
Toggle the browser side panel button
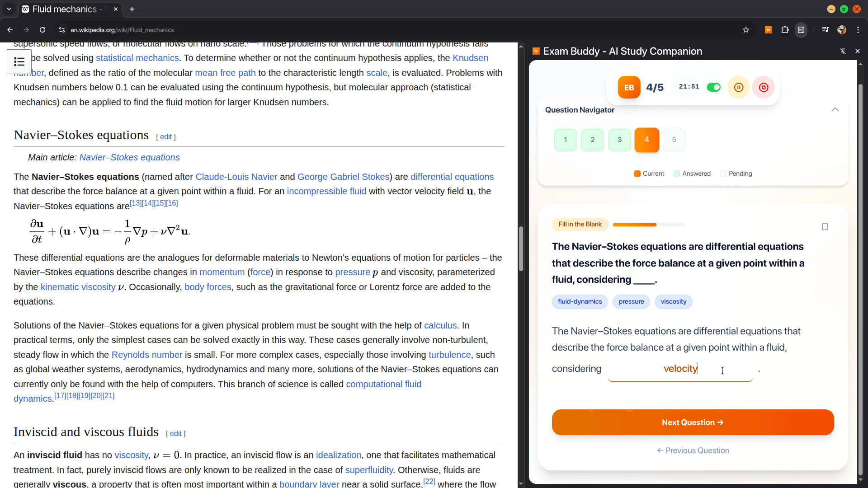(x=801, y=30)
